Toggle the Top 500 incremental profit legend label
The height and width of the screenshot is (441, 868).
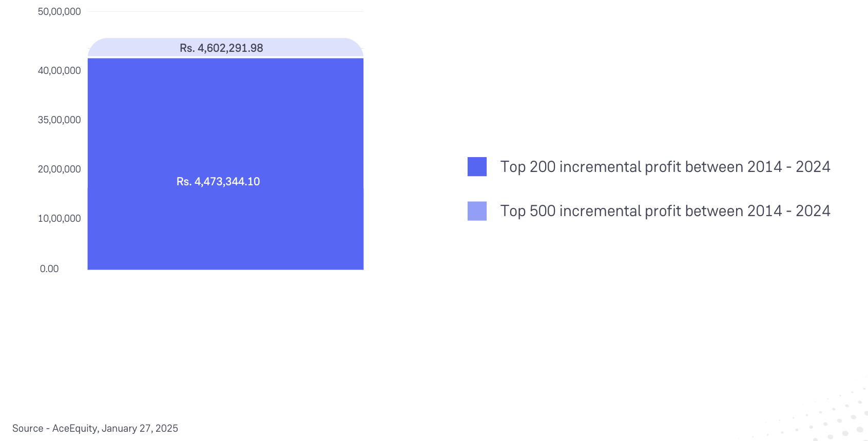coord(665,211)
